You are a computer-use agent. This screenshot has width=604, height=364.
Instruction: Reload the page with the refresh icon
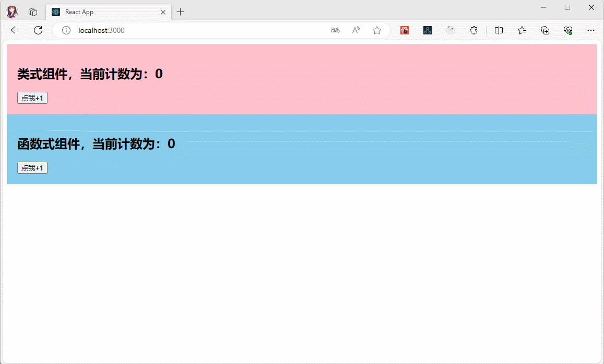click(38, 30)
